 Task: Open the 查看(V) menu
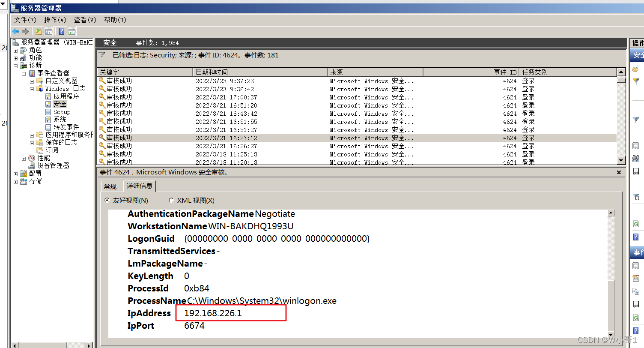click(85, 20)
